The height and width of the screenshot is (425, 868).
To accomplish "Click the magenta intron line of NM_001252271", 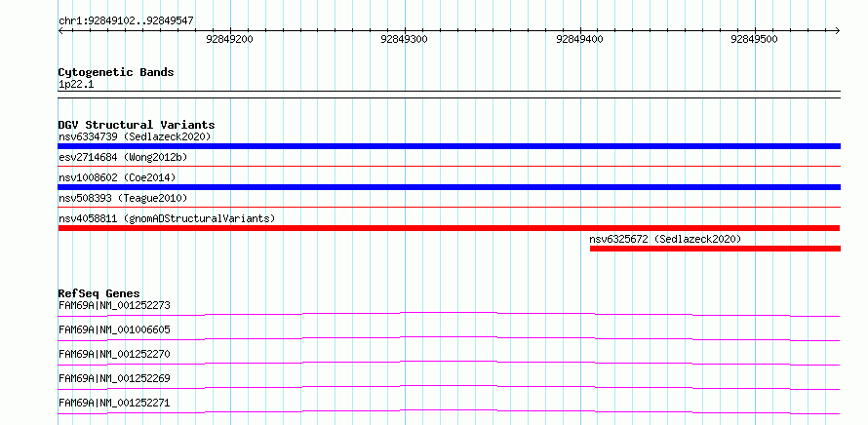I will (x=449, y=410).
